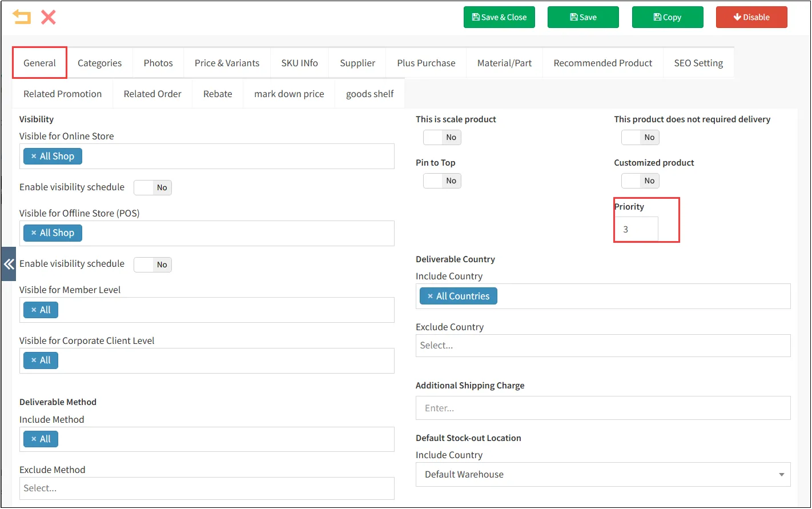Toggle the This is scale product switch
The width and height of the screenshot is (812, 509).
click(x=442, y=138)
